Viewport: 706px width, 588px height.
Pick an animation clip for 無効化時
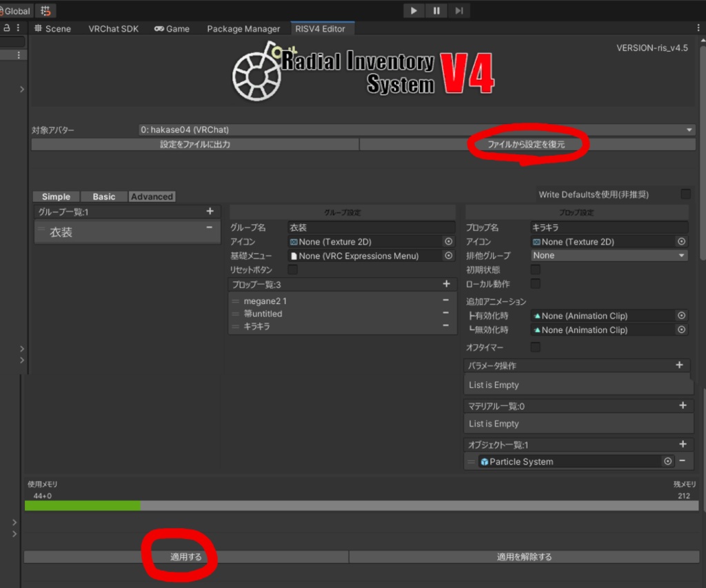click(x=682, y=330)
